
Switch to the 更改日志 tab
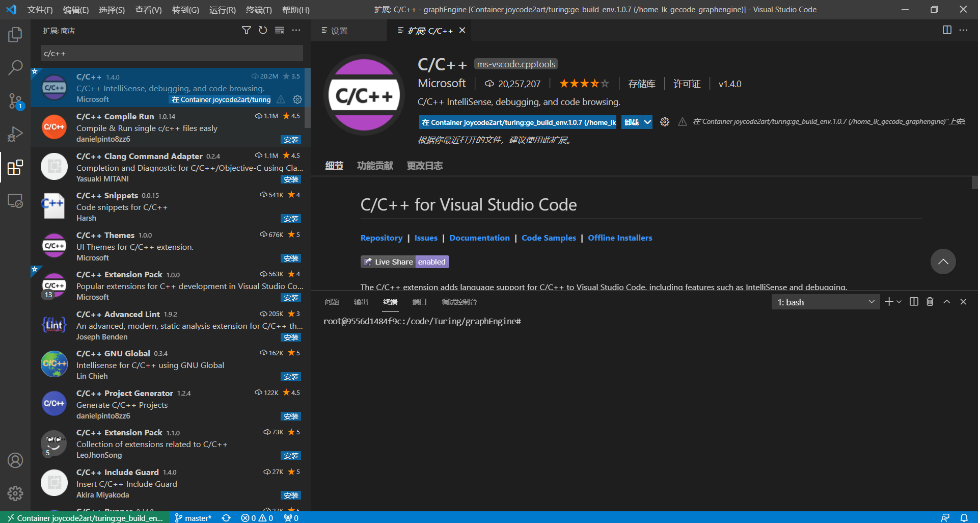tap(424, 166)
